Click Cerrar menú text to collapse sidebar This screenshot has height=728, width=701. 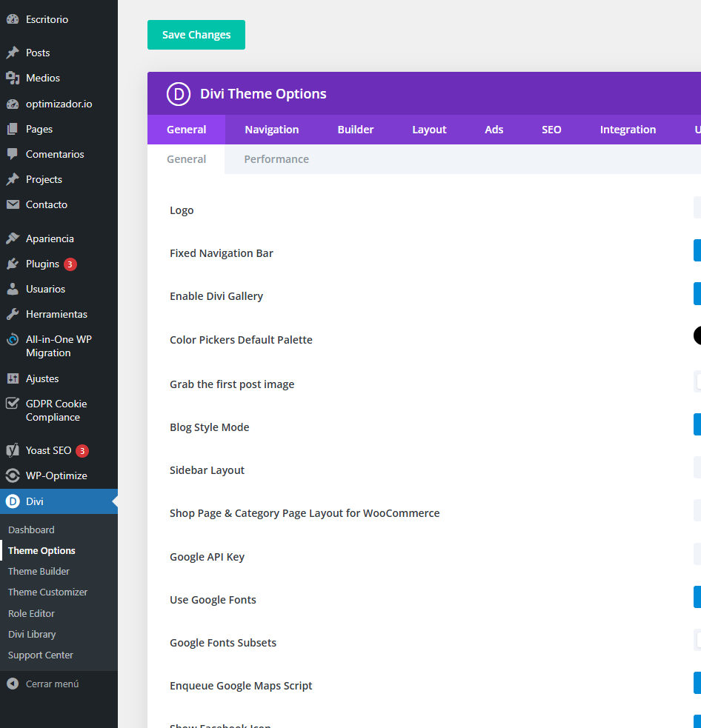[x=52, y=684]
